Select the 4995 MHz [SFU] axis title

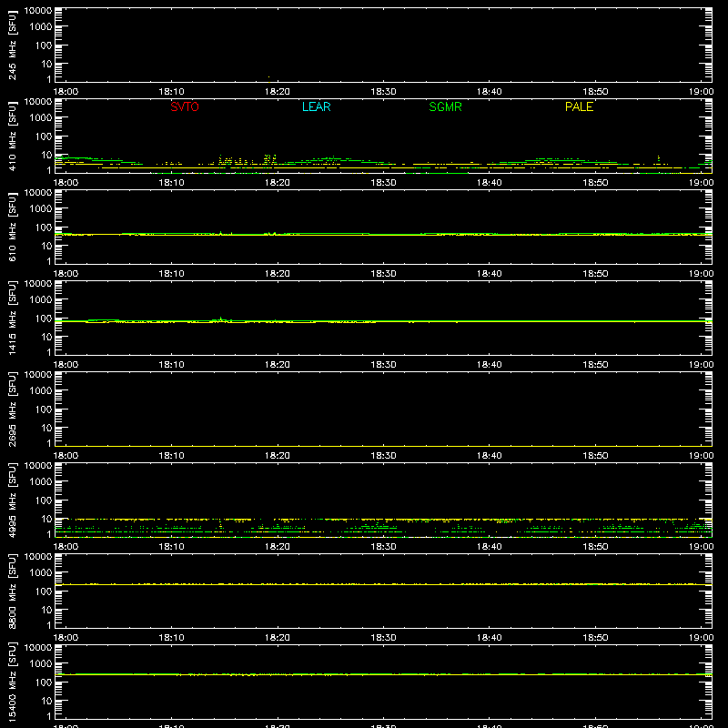click(x=12, y=500)
